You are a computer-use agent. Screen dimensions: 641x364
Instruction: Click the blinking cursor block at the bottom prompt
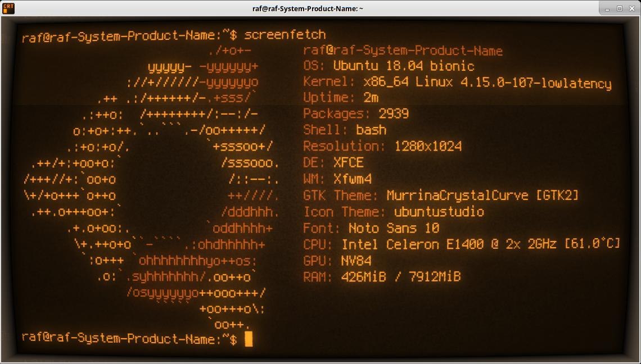tap(249, 339)
